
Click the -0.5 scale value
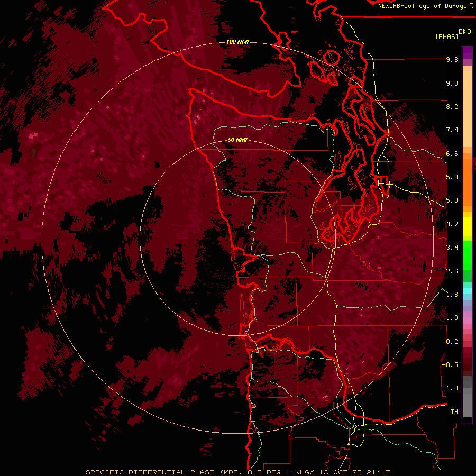(x=450, y=365)
